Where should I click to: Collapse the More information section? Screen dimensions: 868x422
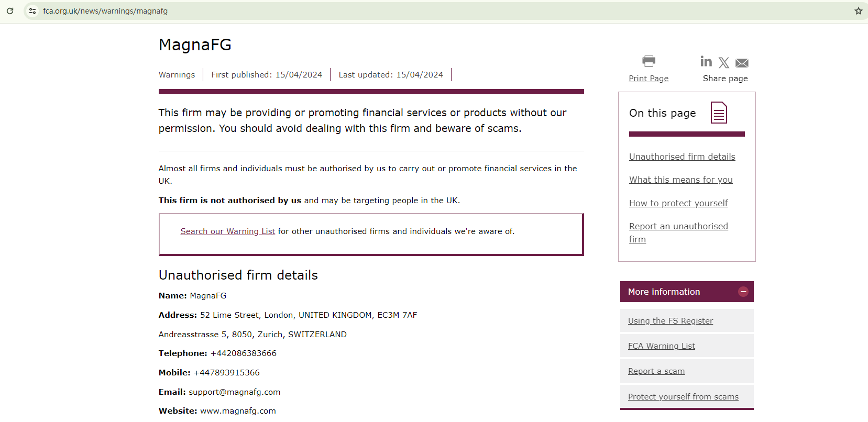click(x=743, y=292)
